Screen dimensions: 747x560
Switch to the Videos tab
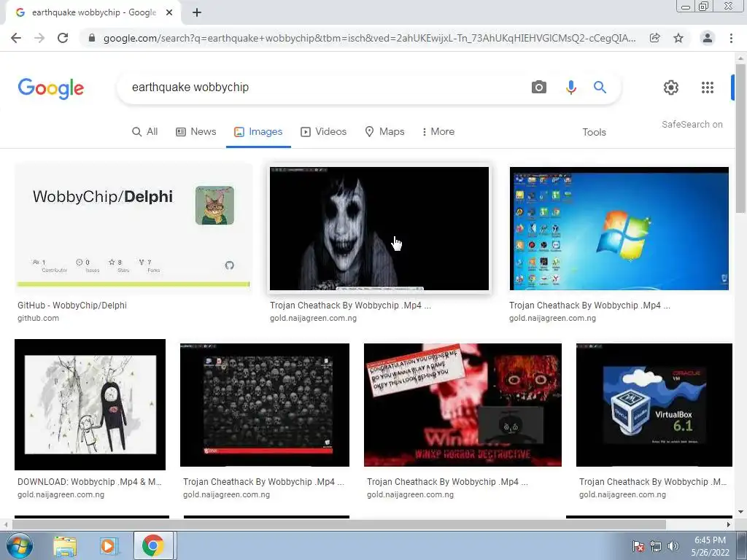tap(323, 132)
